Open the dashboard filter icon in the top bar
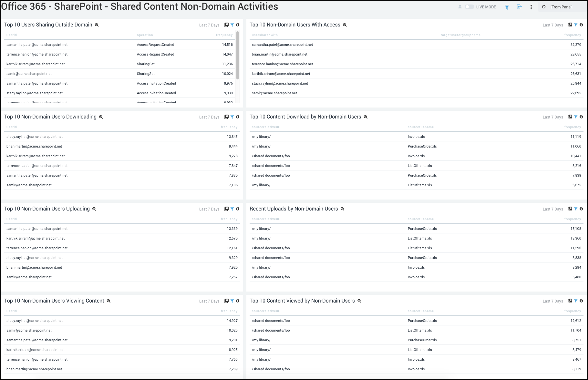The height and width of the screenshot is (380, 588). point(507,7)
